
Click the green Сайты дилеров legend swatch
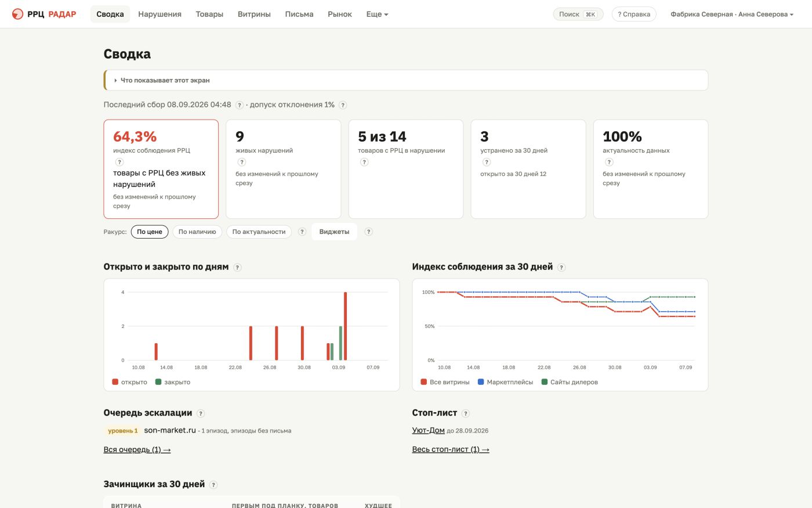click(x=544, y=382)
